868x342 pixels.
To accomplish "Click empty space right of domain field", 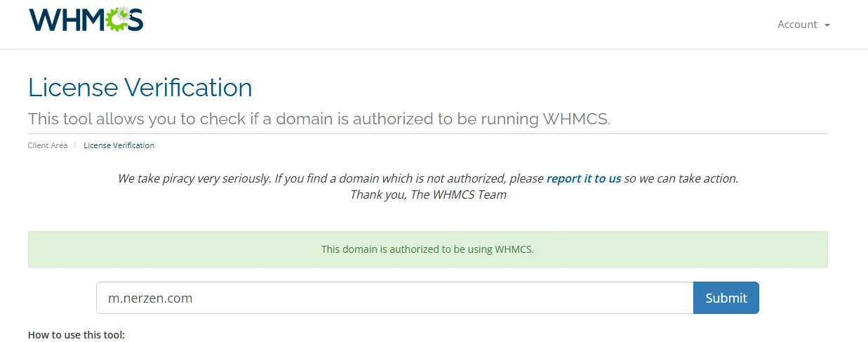I will [793, 298].
